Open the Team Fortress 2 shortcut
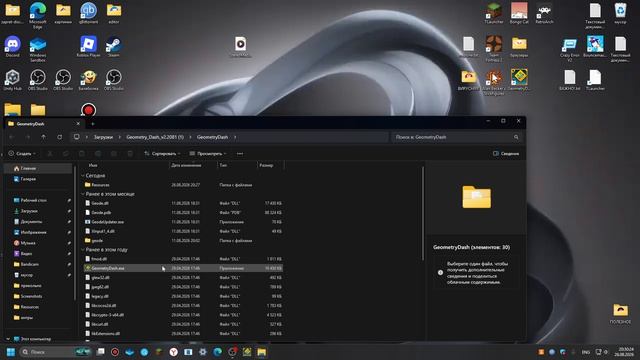This screenshot has height=360, width=640. point(494,49)
